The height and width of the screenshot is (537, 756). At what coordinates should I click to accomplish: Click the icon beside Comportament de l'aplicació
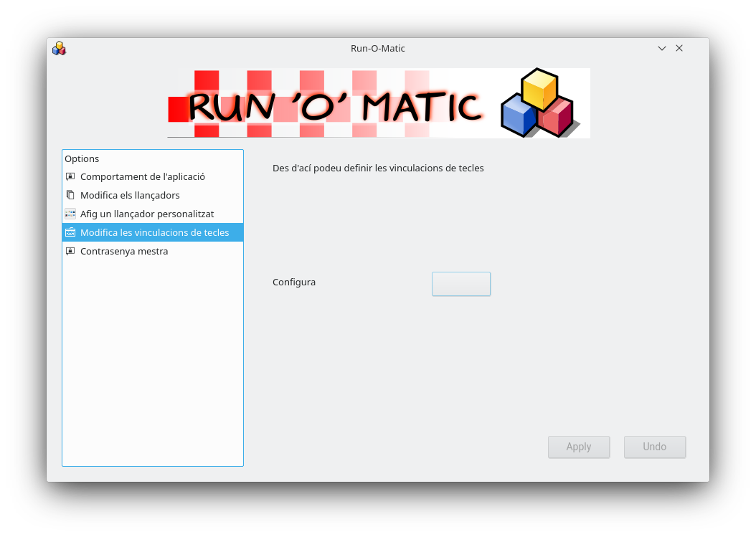coord(70,176)
